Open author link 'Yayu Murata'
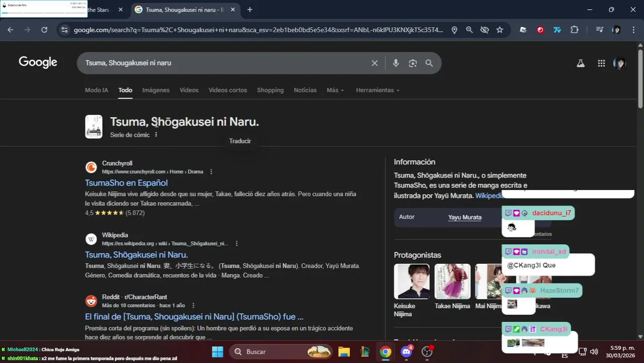The width and height of the screenshot is (644, 363). tap(465, 217)
